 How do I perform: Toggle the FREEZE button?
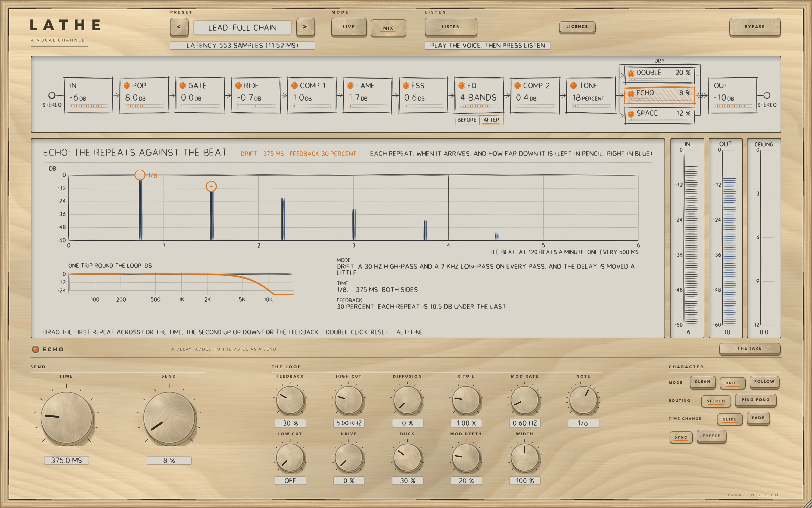(x=711, y=436)
